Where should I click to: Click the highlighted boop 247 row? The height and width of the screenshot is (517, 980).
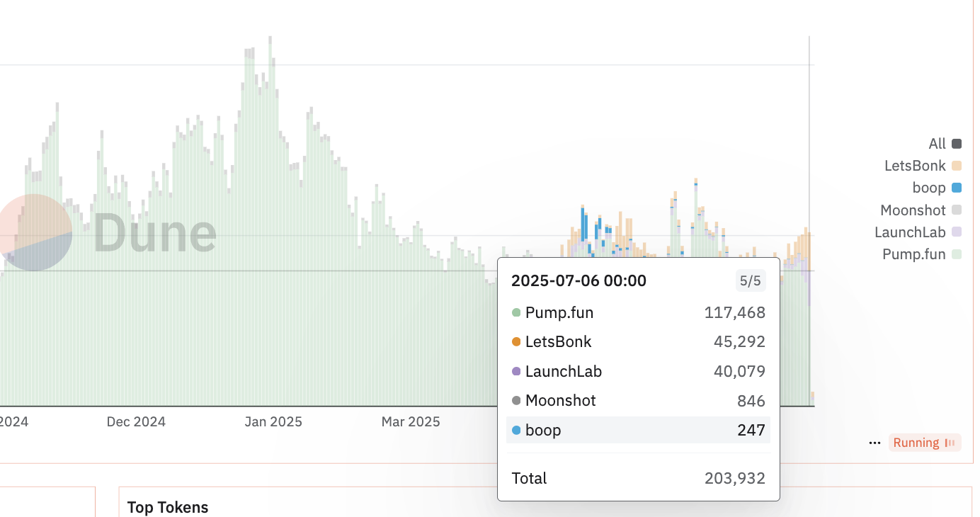coord(638,430)
